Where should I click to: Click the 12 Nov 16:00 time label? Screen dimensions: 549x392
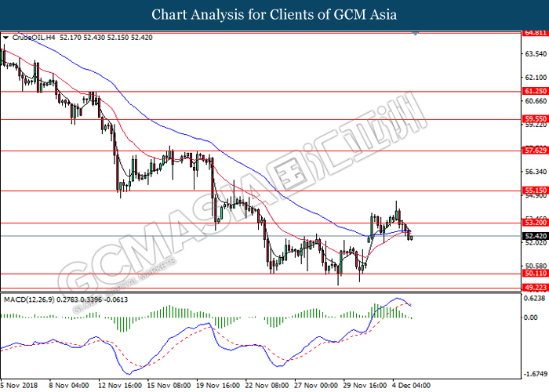pyautogui.click(x=120, y=386)
